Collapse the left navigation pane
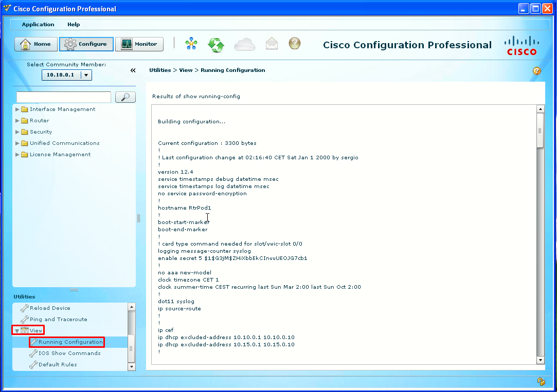Image resolution: width=557 pixels, height=392 pixels. (133, 70)
